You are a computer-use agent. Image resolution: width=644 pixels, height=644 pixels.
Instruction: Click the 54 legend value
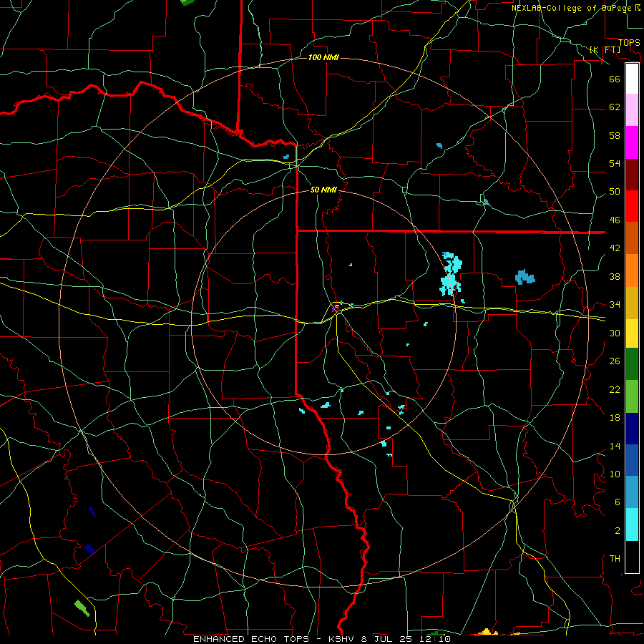(615, 163)
